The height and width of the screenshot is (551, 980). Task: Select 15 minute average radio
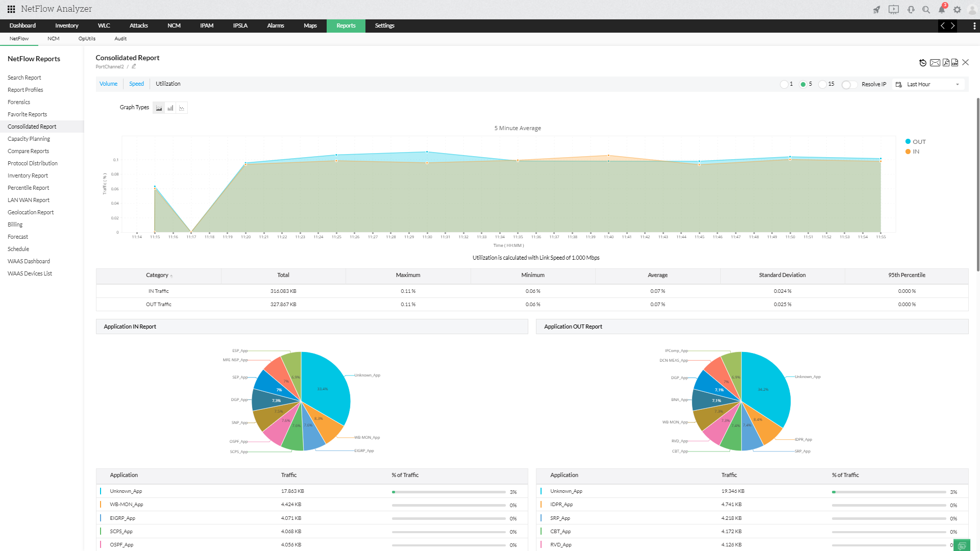(x=822, y=85)
